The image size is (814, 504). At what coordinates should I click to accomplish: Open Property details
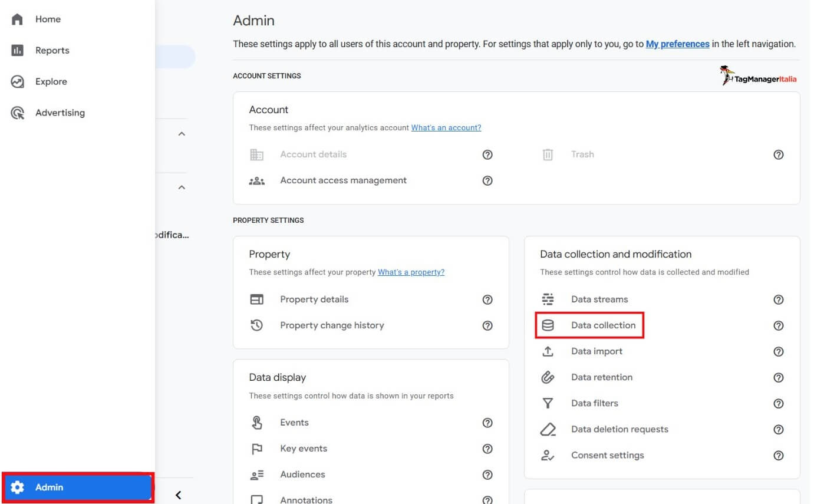314,299
